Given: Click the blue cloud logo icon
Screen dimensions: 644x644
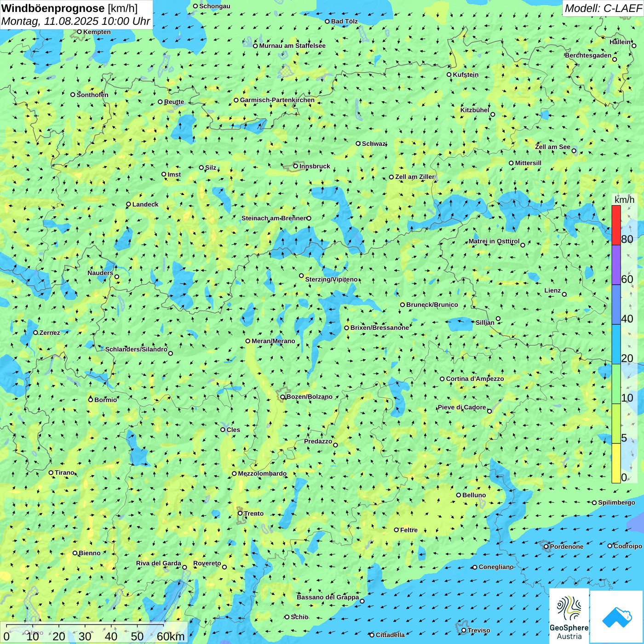Looking at the screenshot, I should pyautogui.click(x=616, y=617).
